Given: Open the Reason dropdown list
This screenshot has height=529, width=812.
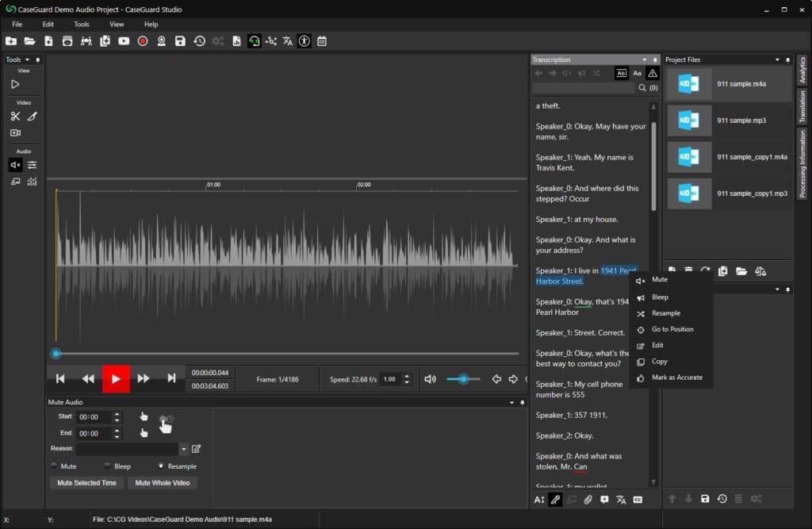Looking at the screenshot, I should click(x=184, y=449).
